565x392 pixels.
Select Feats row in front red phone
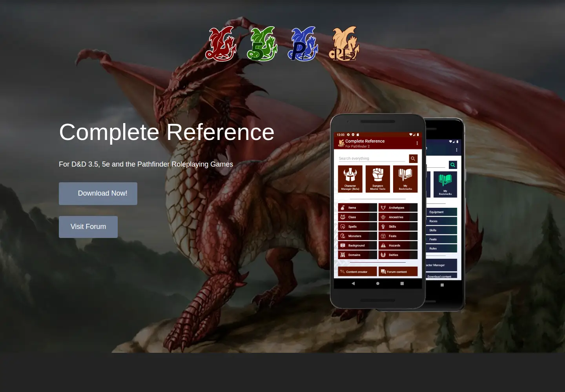(x=398, y=236)
